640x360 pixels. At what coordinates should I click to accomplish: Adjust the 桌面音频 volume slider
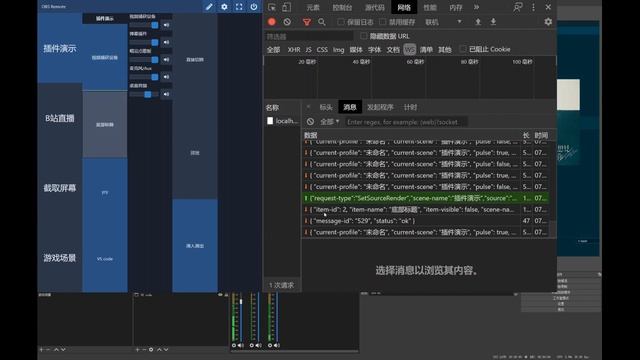pyautogui.click(x=144, y=94)
